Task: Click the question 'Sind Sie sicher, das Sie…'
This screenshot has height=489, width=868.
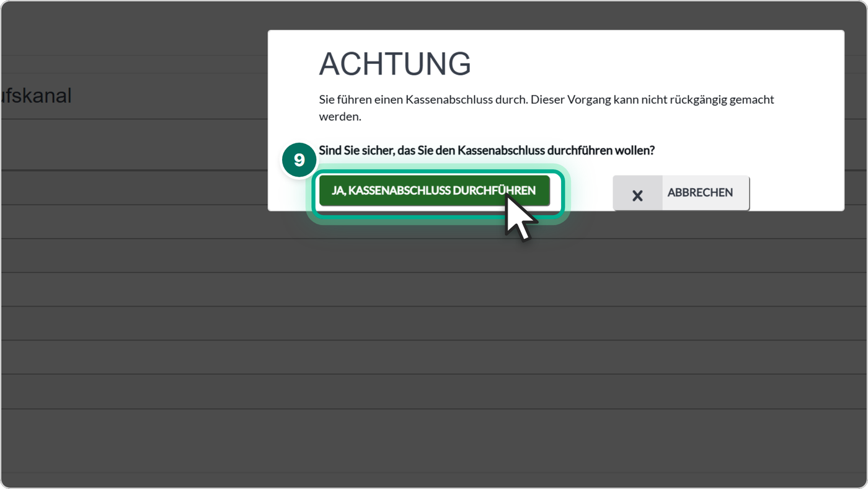Action: (x=487, y=150)
